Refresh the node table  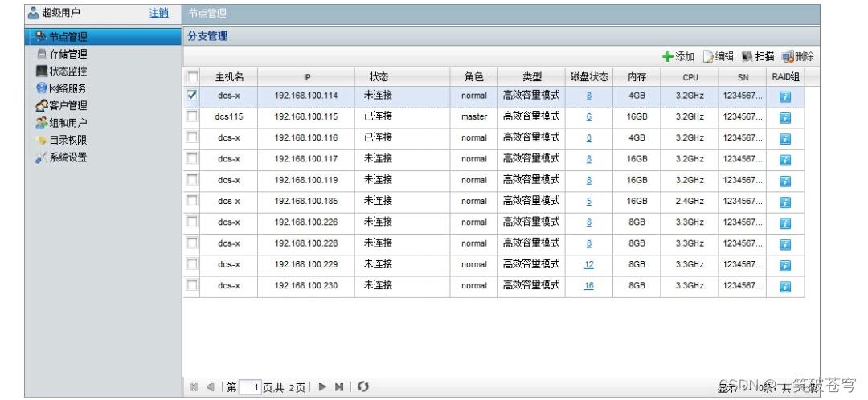(363, 386)
